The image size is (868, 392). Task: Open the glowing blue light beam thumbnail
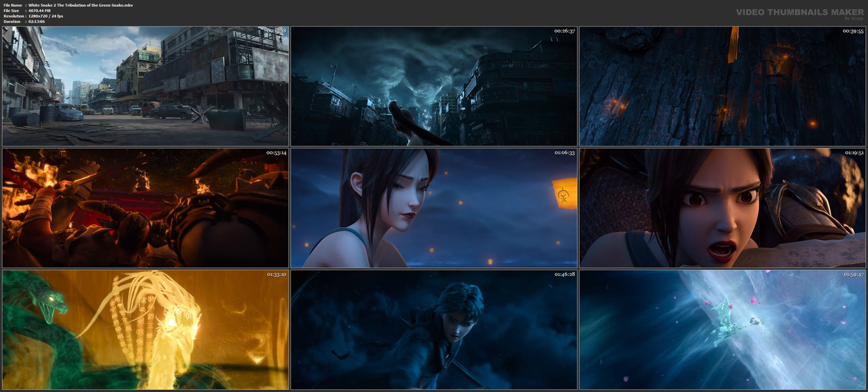pyautogui.click(x=722, y=330)
